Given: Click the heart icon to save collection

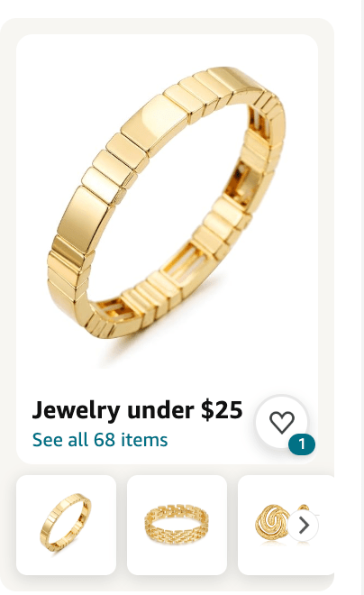Looking at the screenshot, I should [282, 422].
